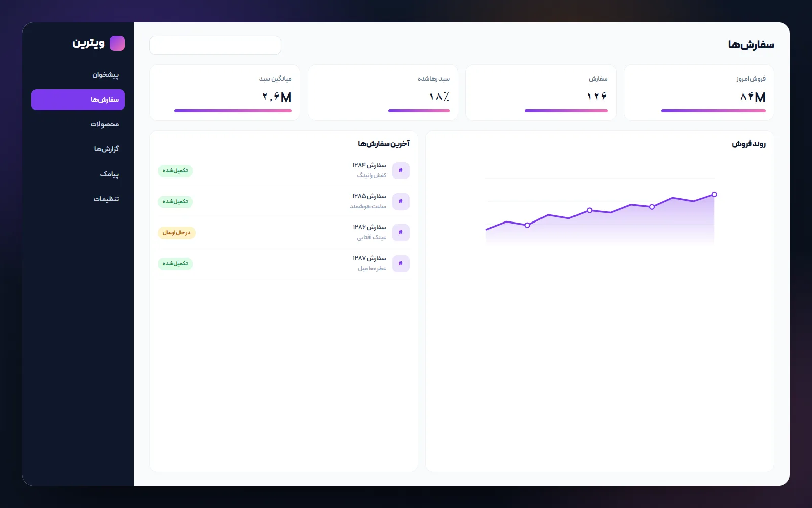Click the عطر ۱۰۰ میل product name

click(x=372, y=268)
